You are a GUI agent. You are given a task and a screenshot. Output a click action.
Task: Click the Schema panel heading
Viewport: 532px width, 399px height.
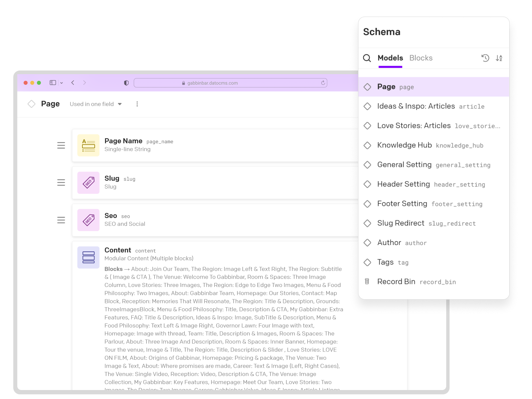tap(382, 32)
